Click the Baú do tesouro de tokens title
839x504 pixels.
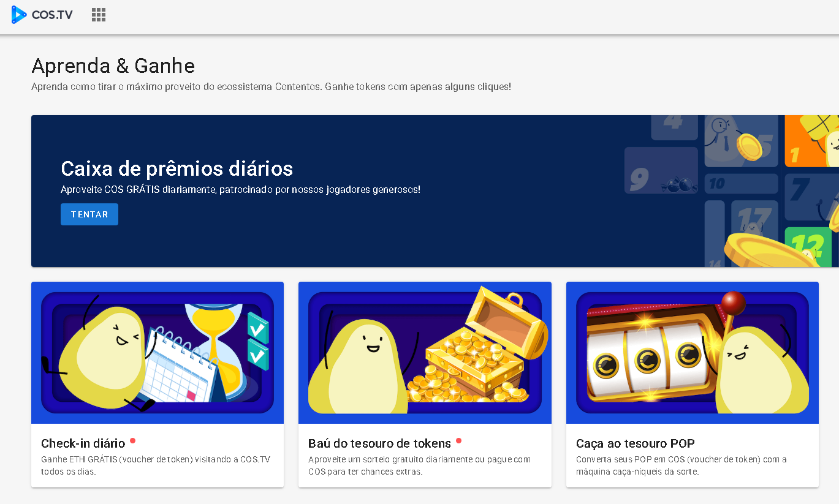(380, 443)
